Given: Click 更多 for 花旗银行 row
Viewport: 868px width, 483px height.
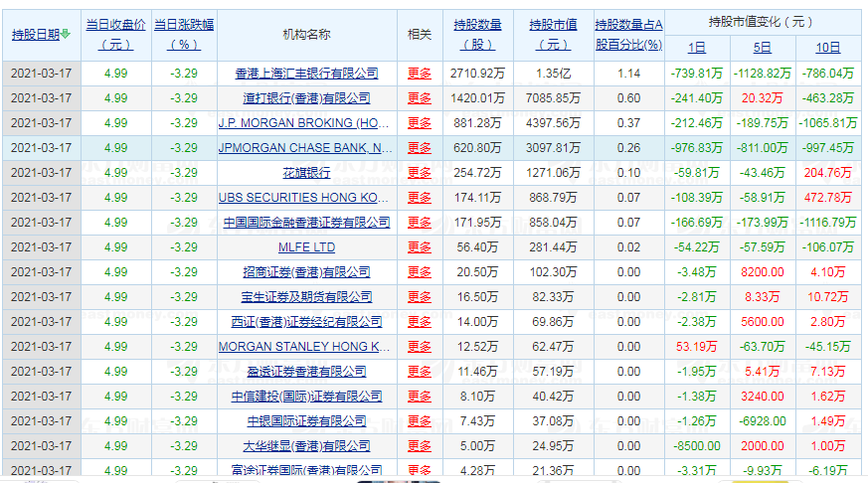Looking at the screenshot, I should pyautogui.click(x=420, y=173).
